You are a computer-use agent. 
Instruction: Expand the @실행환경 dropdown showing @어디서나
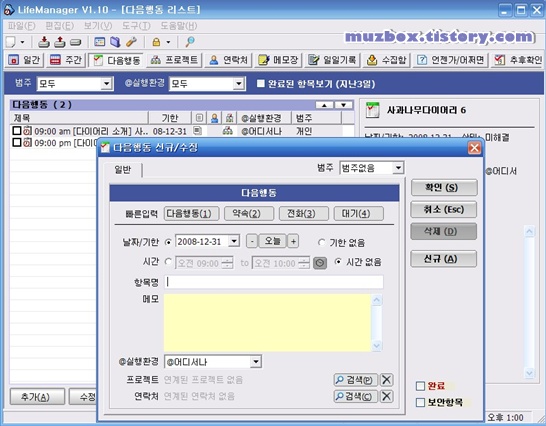pos(256,362)
